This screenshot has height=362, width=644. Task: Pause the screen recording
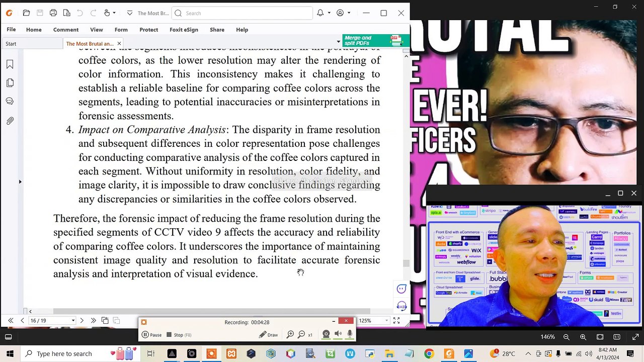151,335
